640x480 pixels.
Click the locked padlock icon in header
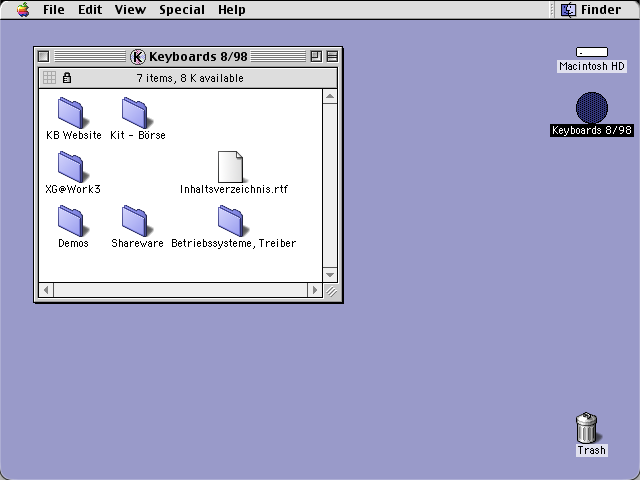(x=67, y=78)
